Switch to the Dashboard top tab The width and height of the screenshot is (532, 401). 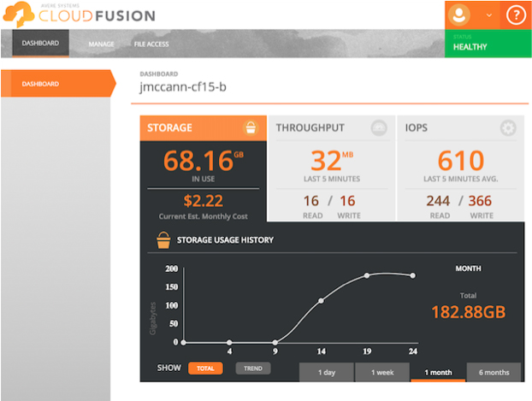[40, 43]
